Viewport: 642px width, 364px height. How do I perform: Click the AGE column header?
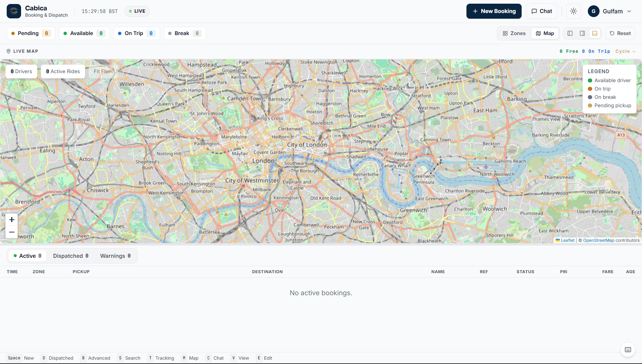point(631,272)
